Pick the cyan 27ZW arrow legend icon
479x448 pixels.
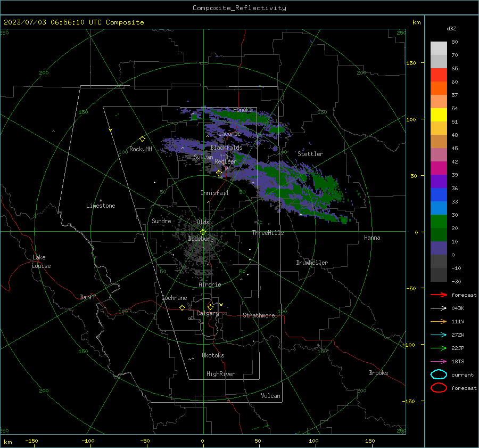click(x=439, y=335)
